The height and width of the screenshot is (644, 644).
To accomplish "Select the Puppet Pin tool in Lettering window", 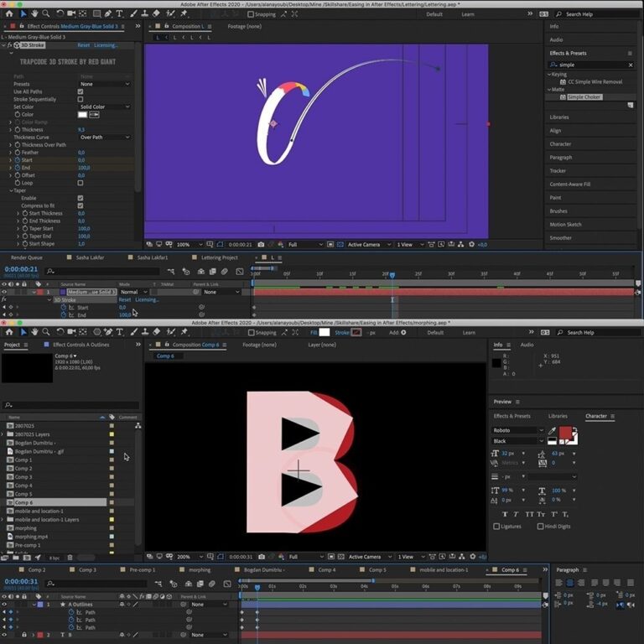I will [x=184, y=13].
